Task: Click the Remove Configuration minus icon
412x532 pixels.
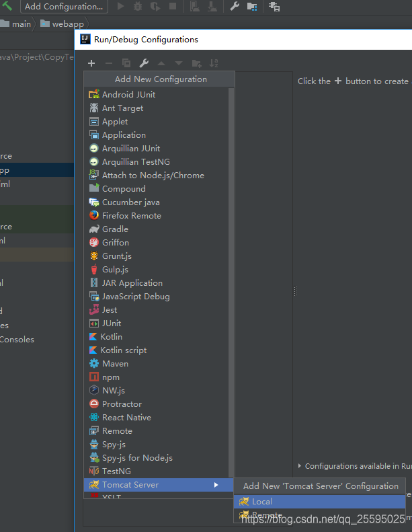Action: (109, 63)
